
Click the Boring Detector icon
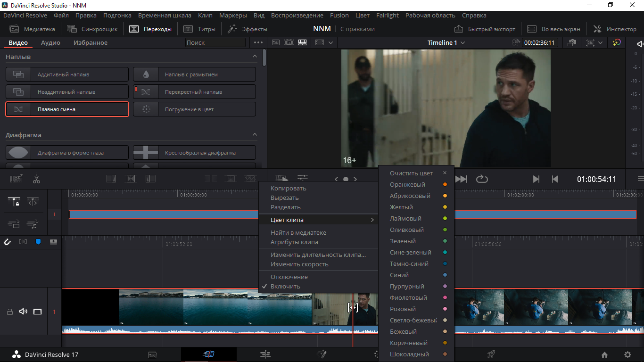[17, 179]
